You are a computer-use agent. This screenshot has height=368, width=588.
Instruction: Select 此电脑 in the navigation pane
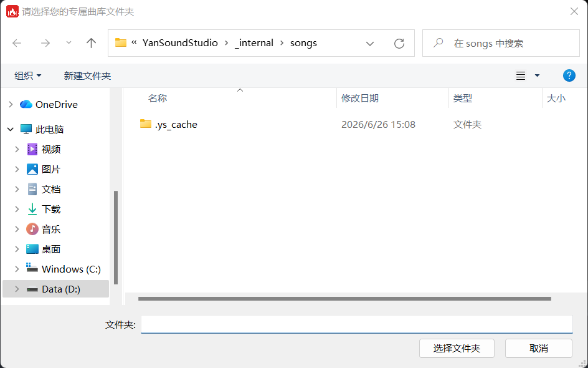click(49, 130)
